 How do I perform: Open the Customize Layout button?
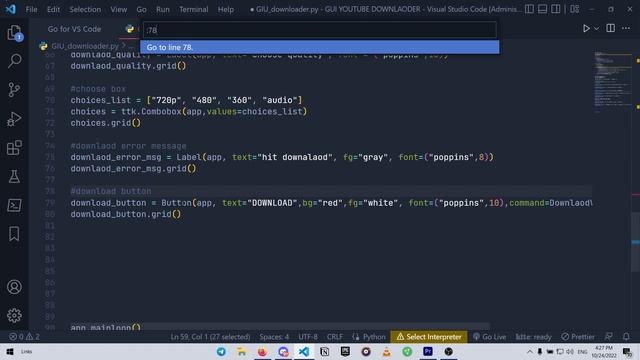pos(575,9)
